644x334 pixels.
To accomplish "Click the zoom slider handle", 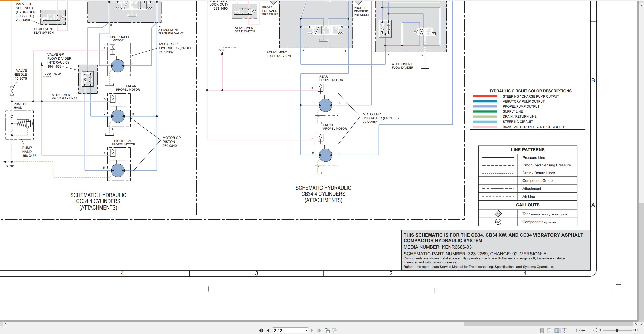I will 617,330.
